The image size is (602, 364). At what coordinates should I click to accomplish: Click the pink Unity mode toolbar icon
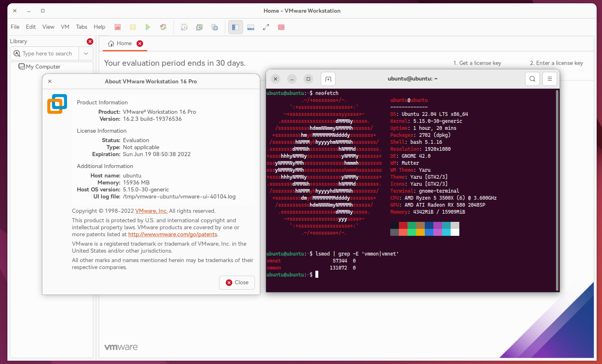(x=281, y=27)
